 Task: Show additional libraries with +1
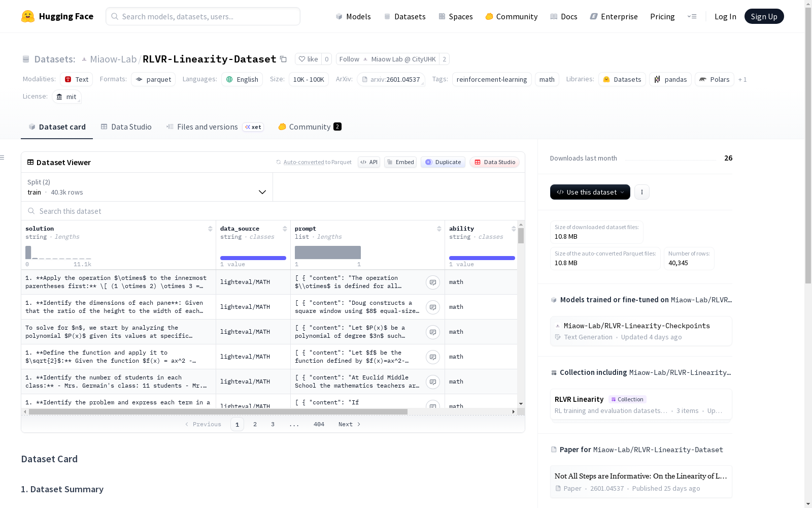click(x=742, y=80)
